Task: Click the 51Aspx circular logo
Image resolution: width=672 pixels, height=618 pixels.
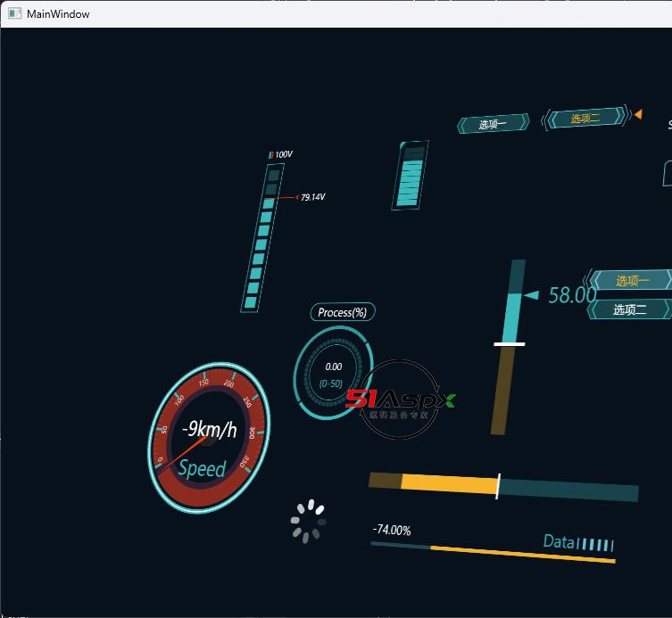Action: tap(401, 400)
